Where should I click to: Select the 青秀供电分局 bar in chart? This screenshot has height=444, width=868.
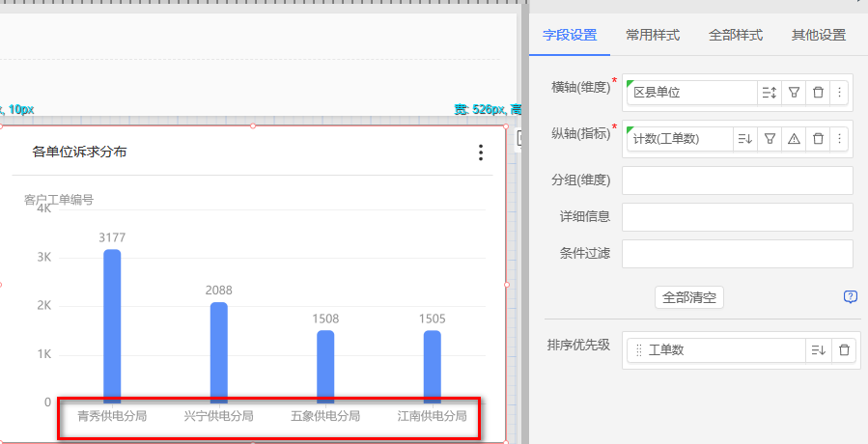(112, 326)
